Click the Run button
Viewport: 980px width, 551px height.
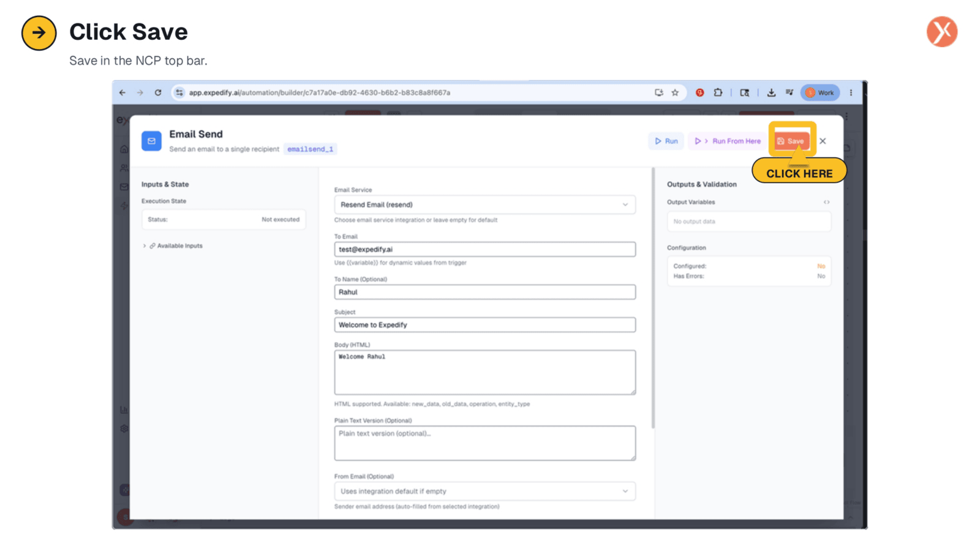[x=666, y=141]
